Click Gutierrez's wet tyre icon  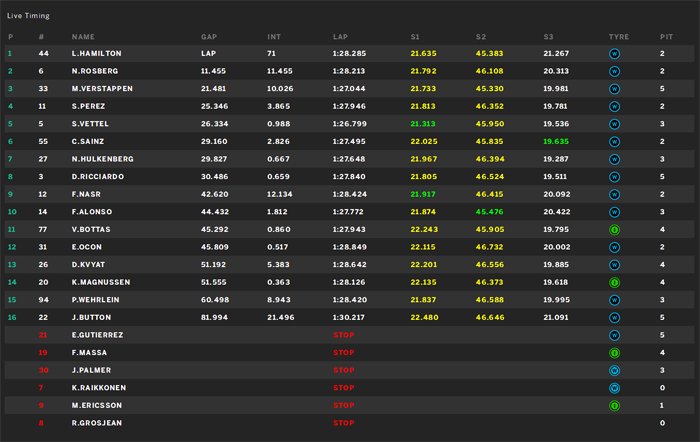click(x=614, y=335)
